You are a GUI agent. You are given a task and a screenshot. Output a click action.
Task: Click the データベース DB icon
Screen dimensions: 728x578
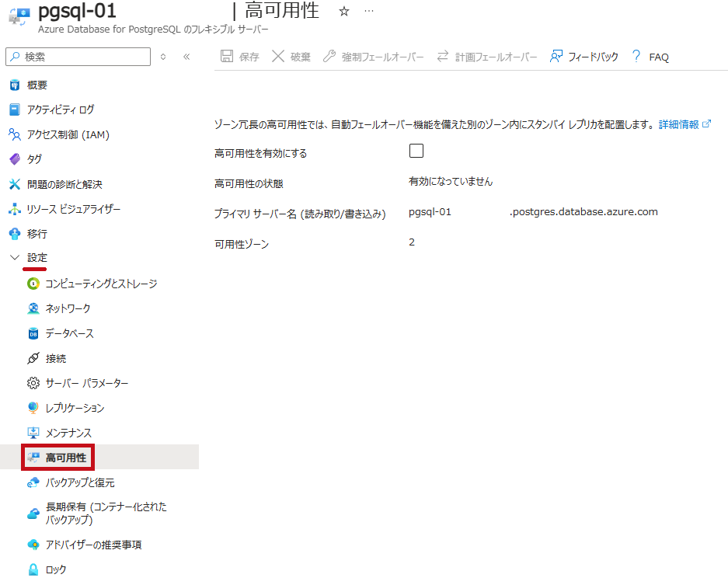point(33,333)
